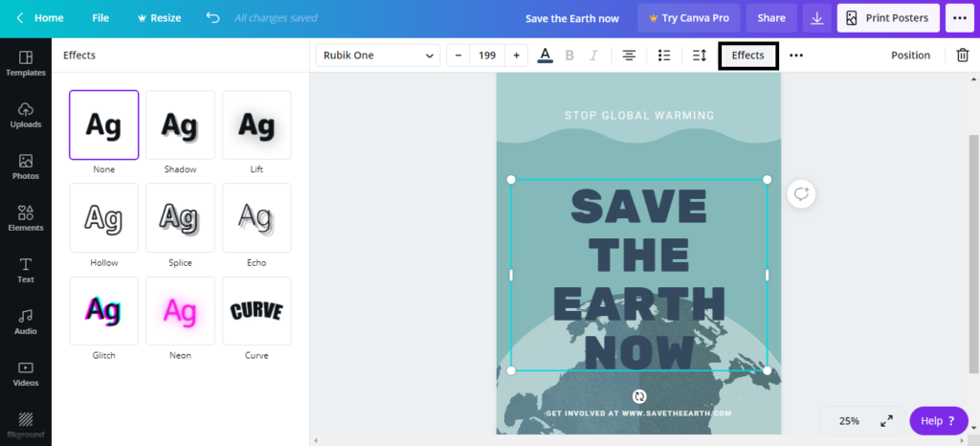The width and height of the screenshot is (980, 446).
Task: Open the line spacing control
Action: coord(700,56)
